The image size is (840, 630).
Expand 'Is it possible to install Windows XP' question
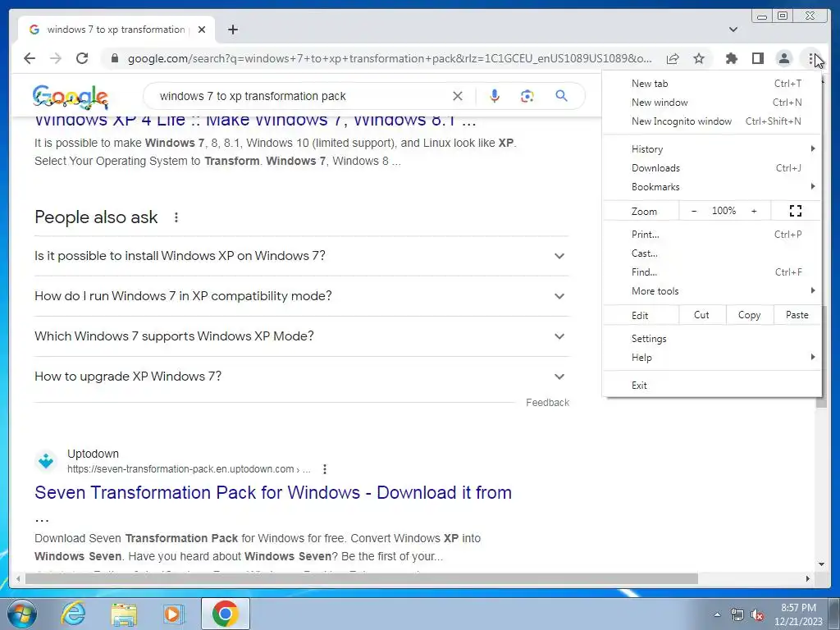tap(302, 256)
